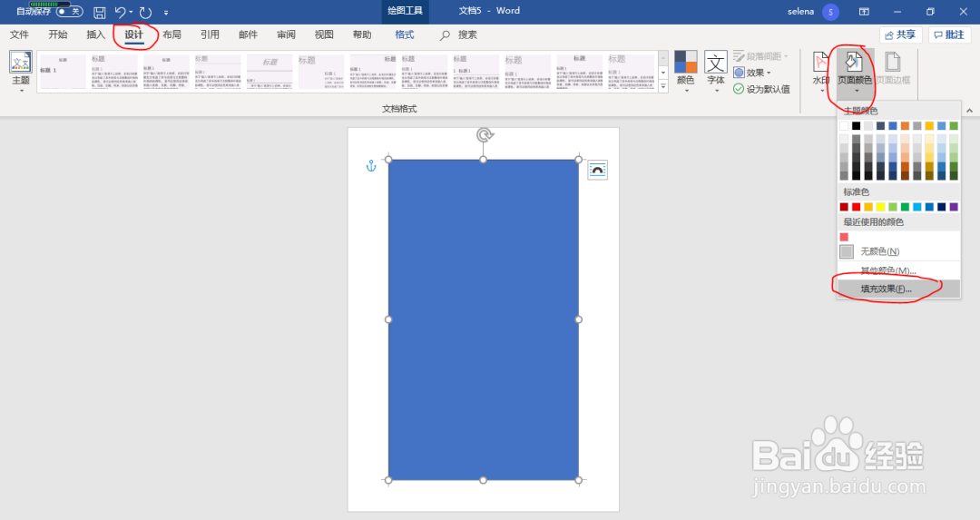
Task: Open the 插入 ribbon tab
Action: [95, 35]
